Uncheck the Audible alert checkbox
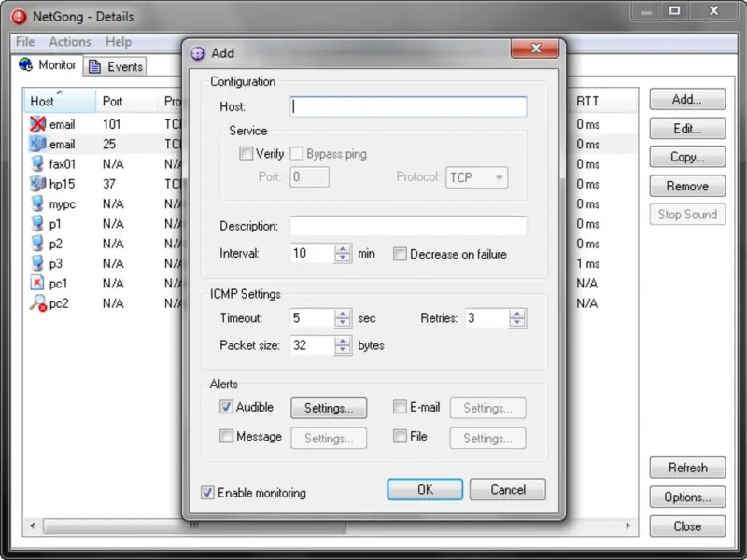Image resolution: width=747 pixels, height=560 pixels. (226, 407)
